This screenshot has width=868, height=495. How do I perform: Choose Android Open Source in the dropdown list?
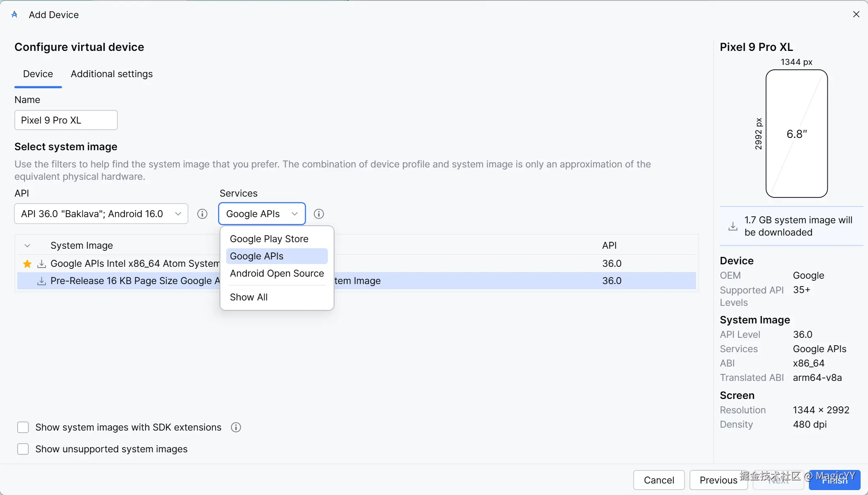coord(277,273)
